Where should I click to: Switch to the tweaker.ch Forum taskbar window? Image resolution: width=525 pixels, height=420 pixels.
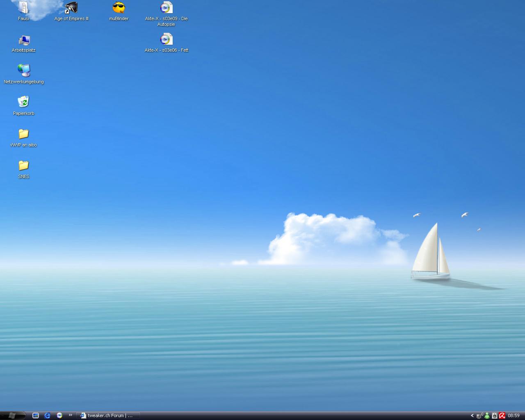pos(108,415)
